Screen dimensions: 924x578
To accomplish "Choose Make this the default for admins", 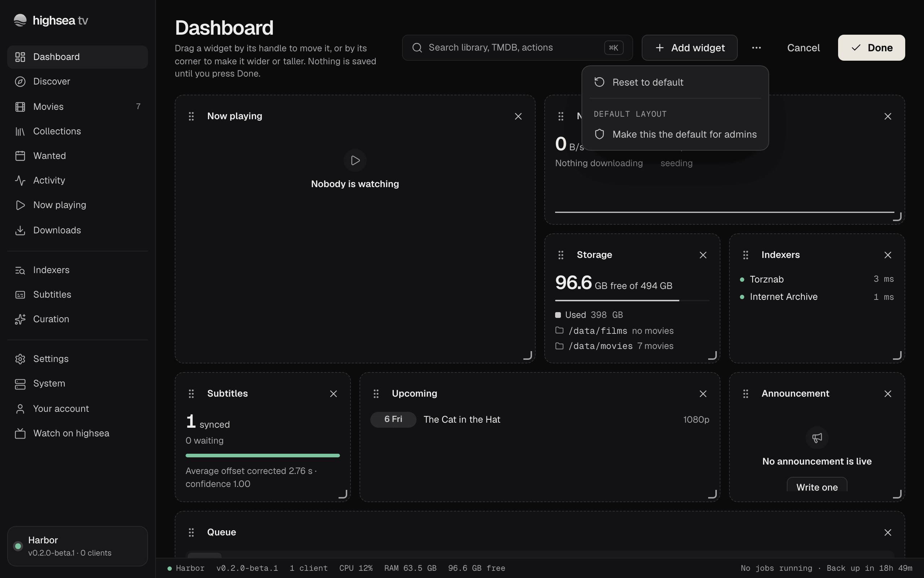I will 675,134.
